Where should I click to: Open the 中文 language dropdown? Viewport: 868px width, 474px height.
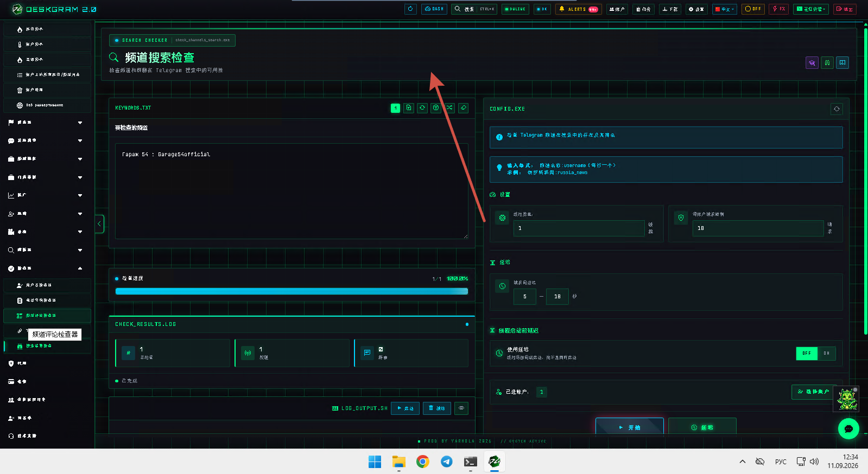(x=725, y=9)
